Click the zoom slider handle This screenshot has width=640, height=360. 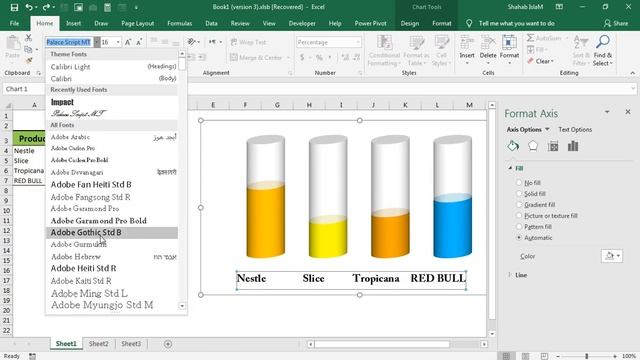click(587, 356)
